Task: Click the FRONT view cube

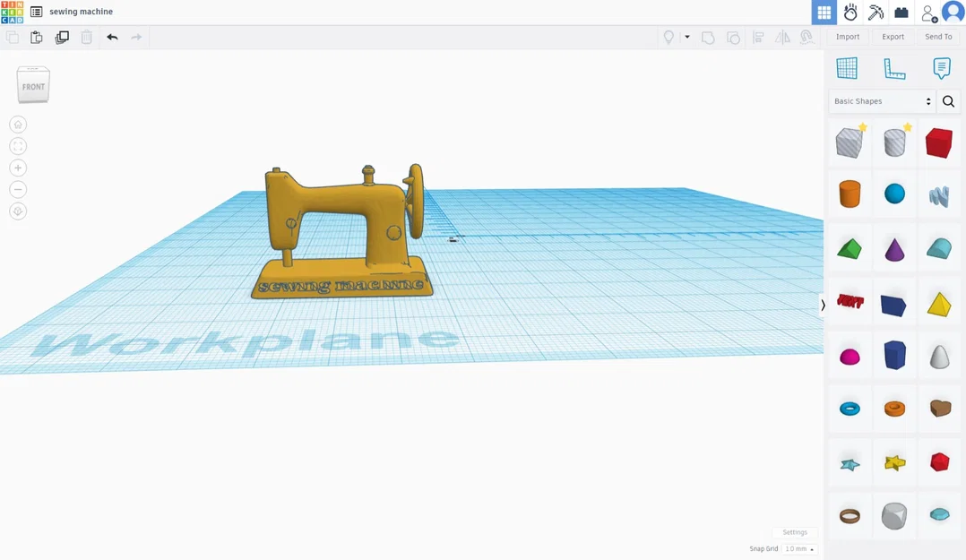Action: click(x=33, y=85)
